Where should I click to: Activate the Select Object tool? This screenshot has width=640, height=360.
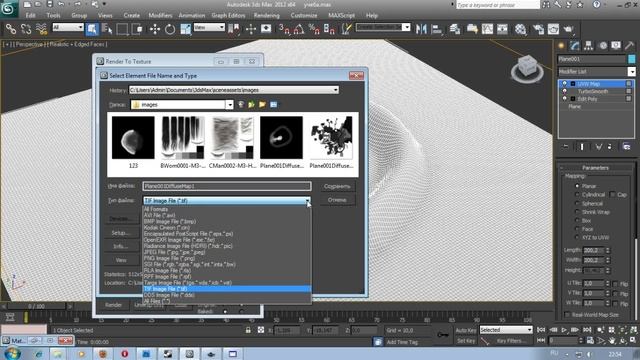(92, 29)
